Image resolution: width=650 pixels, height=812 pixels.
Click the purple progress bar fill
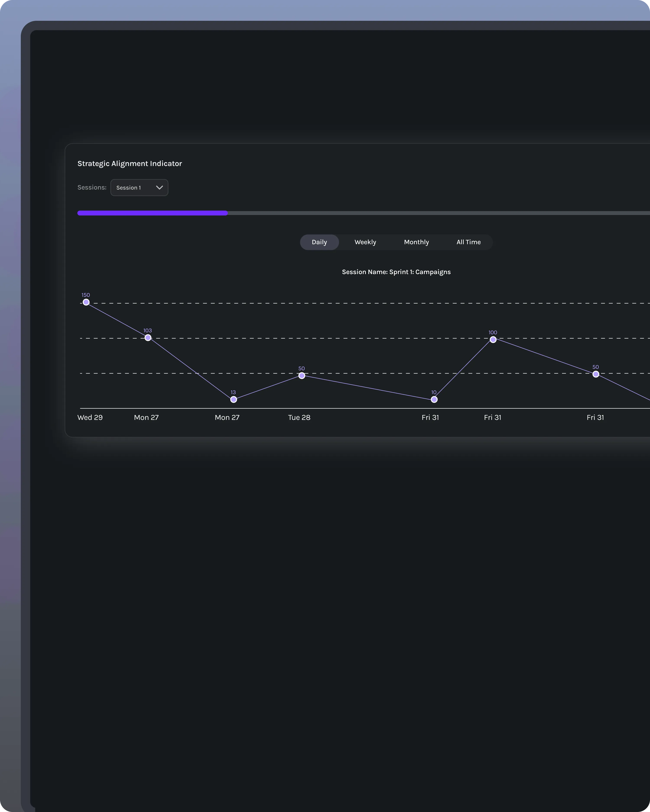[x=152, y=213]
